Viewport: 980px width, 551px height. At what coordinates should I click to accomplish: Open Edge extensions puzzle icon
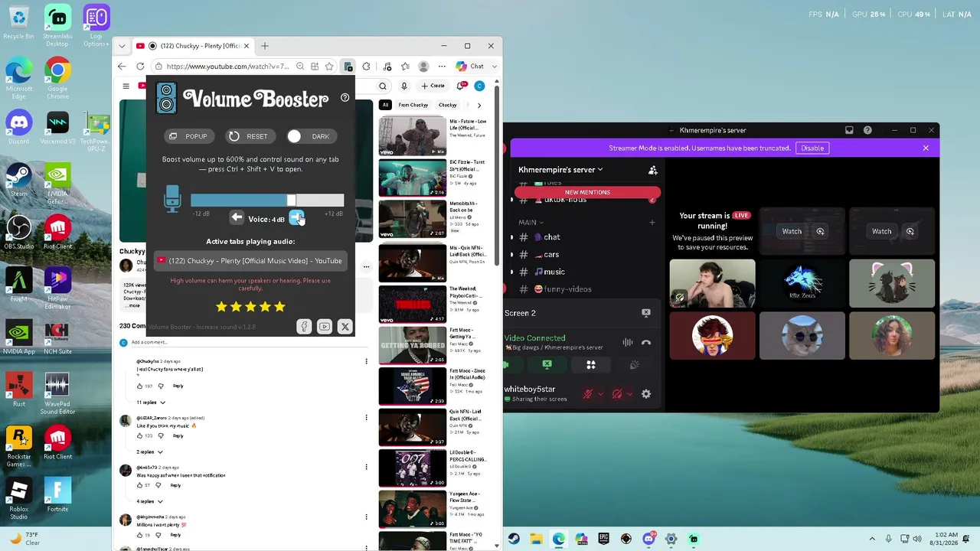pos(366,67)
